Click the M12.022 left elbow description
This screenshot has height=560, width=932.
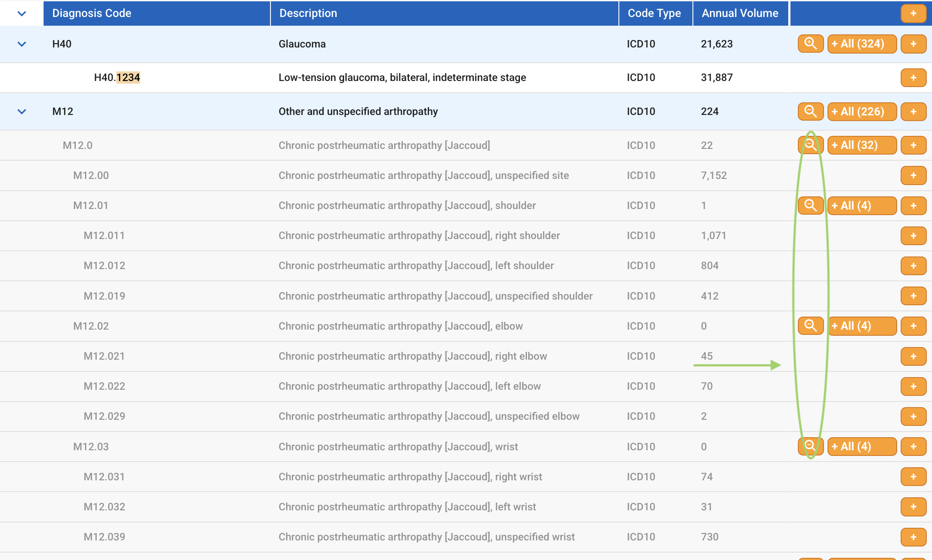tap(410, 386)
